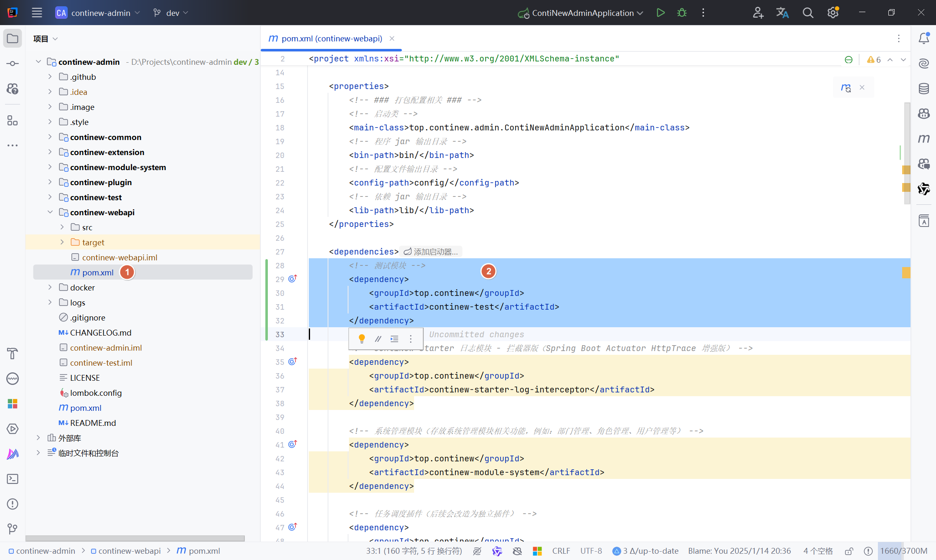Open run toolbar more actions menu
Image resolution: width=936 pixels, height=560 pixels.
click(703, 13)
